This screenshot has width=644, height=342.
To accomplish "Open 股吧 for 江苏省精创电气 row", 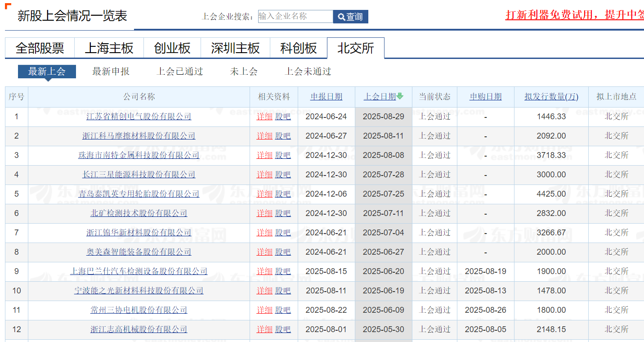I will coord(283,117).
